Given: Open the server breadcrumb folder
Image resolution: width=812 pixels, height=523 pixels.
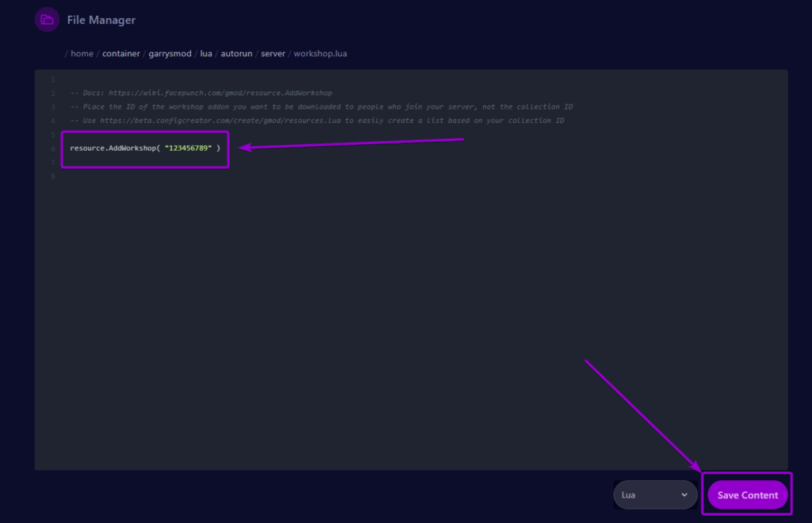Looking at the screenshot, I should click(x=273, y=53).
